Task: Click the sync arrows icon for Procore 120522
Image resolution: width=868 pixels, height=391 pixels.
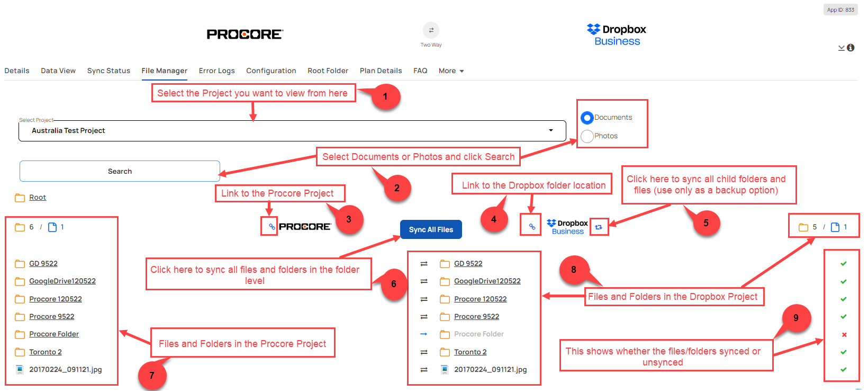Action: point(424,299)
